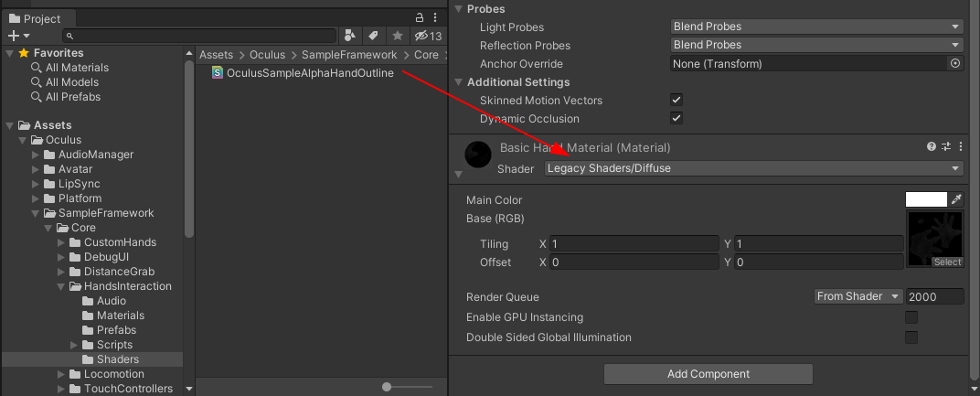The image size is (980, 396).
Task: Open the Light Probes dropdown
Action: pyautogui.click(x=817, y=27)
